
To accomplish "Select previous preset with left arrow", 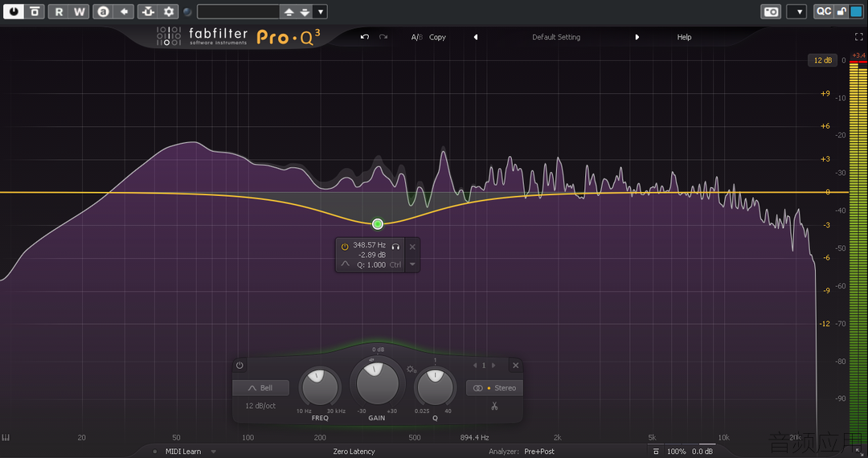I will click(x=476, y=37).
